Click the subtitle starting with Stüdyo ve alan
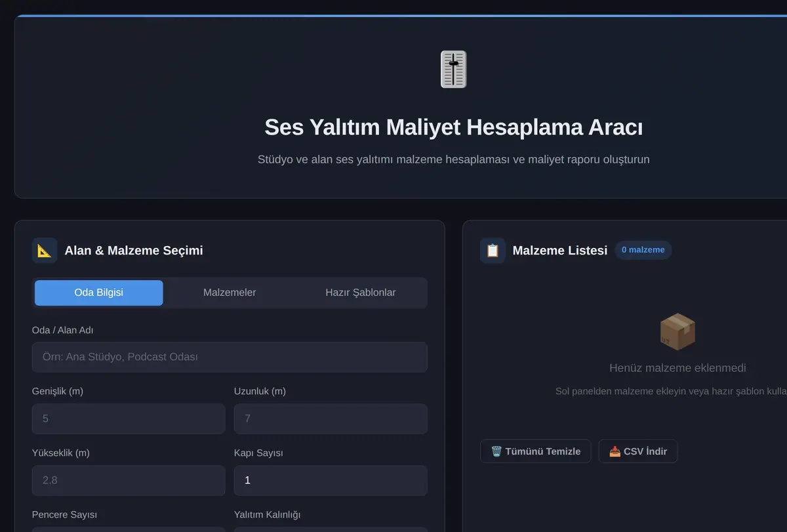787x532 pixels. [x=453, y=159]
